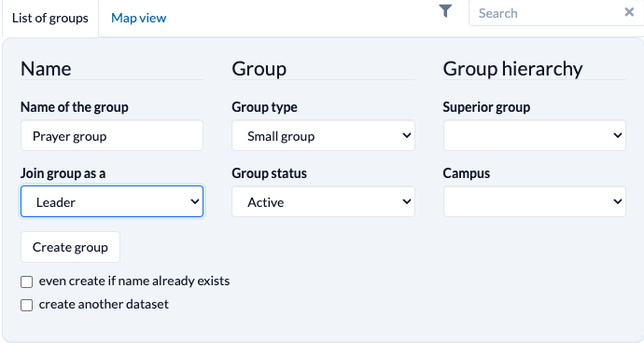Click the Create group button
The height and width of the screenshot is (343, 644).
pyautogui.click(x=70, y=247)
